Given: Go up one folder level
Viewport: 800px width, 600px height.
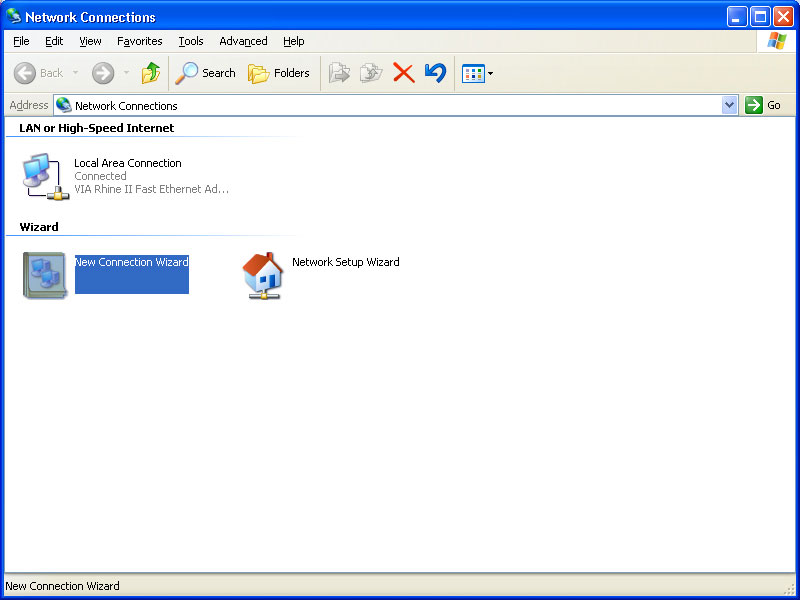Looking at the screenshot, I should (x=151, y=73).
